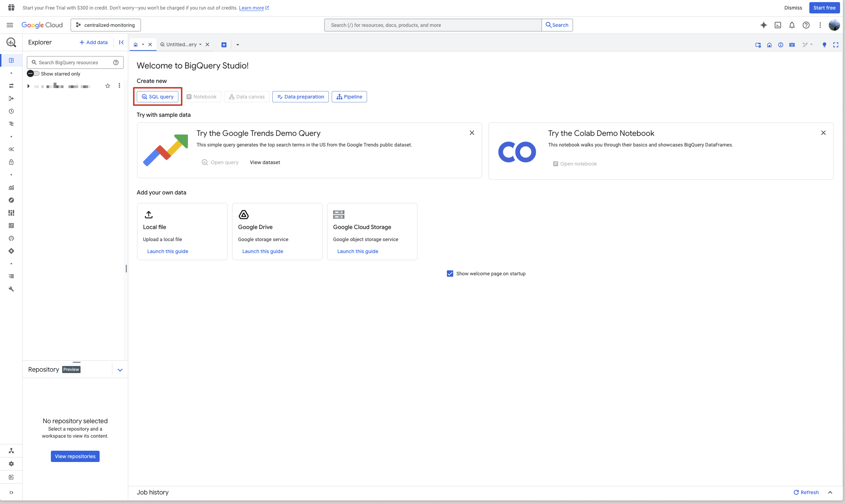Viewport: 845px width, 504px height.
Task: Close the Untitled query tab
Action: [x=207, y=44]
